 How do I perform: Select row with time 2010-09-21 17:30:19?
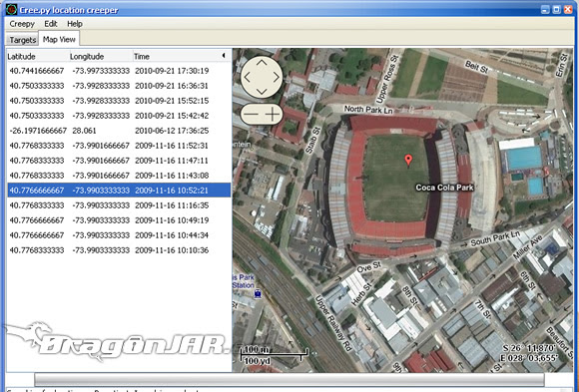pyautogui.click(x=119, y=71)
